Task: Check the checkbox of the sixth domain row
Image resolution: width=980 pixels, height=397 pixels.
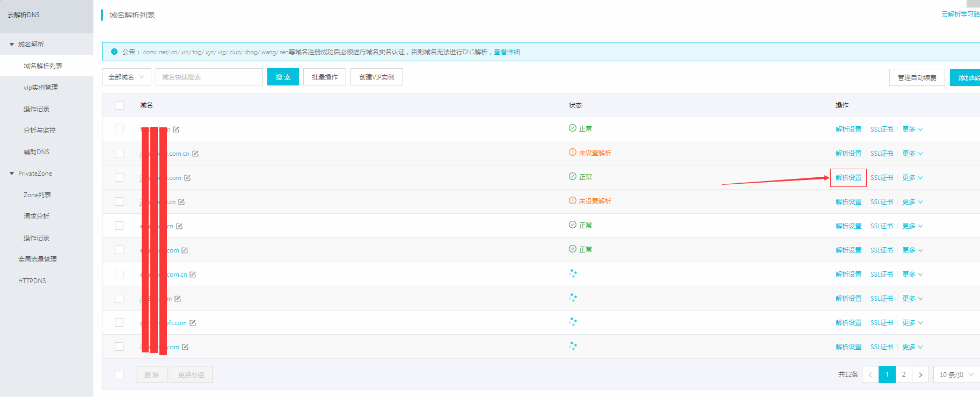Action: (119, 250)
